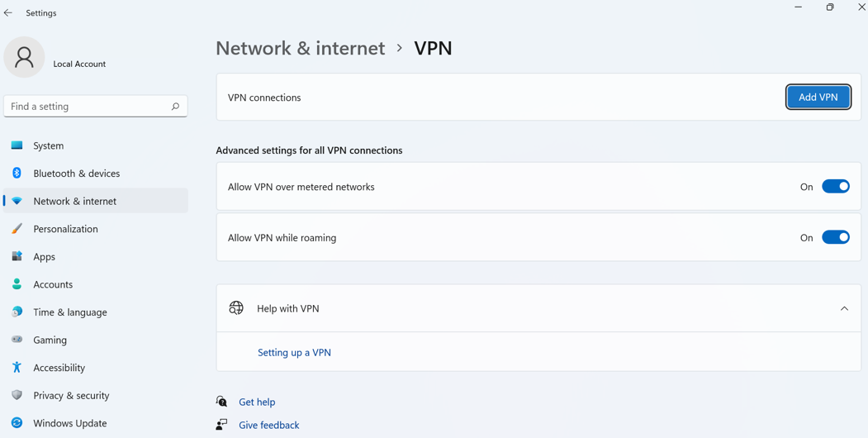Collapse the Help with VPN section
Viewport: 868px width, 438px height.
(x=843, y=309)
